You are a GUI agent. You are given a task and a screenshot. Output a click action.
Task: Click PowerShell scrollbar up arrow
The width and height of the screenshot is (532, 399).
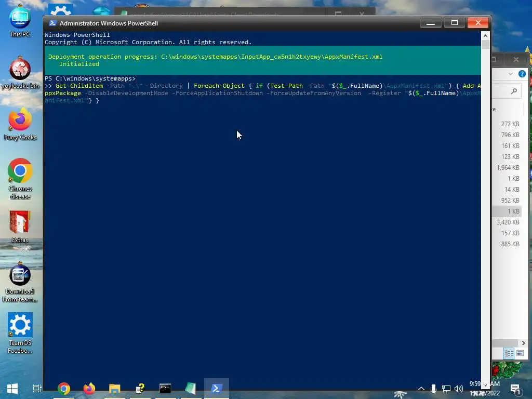coord(485,36)
